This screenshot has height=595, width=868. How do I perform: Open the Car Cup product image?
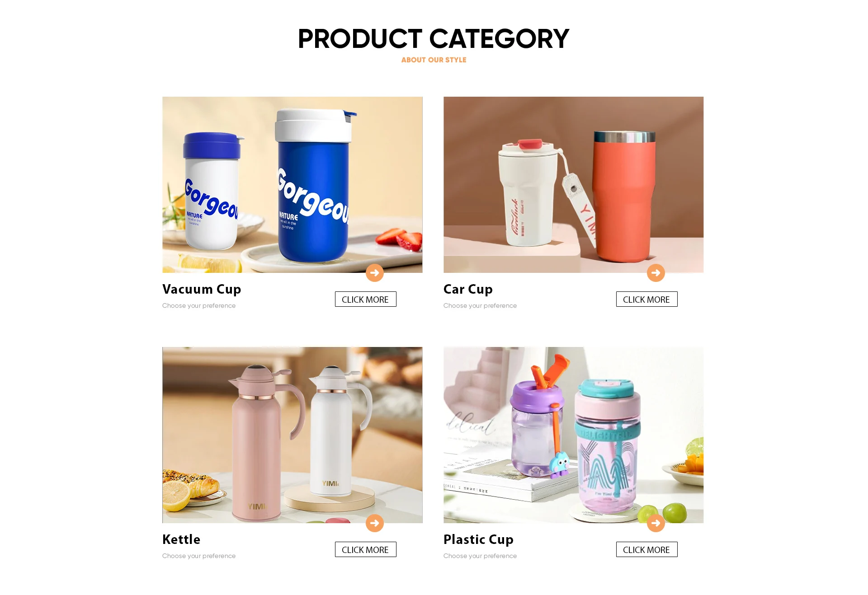[573, 185]
